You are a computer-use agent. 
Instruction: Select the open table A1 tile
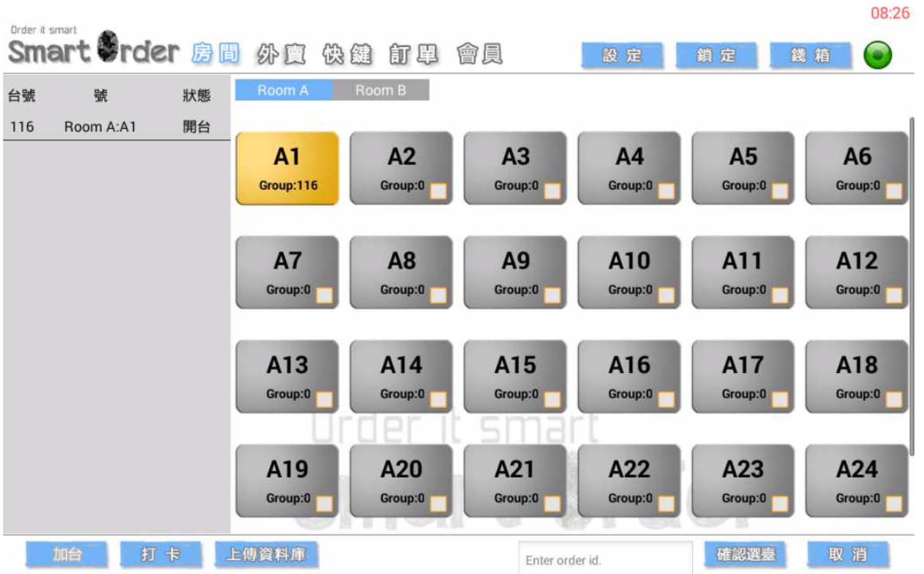[288, 168]
